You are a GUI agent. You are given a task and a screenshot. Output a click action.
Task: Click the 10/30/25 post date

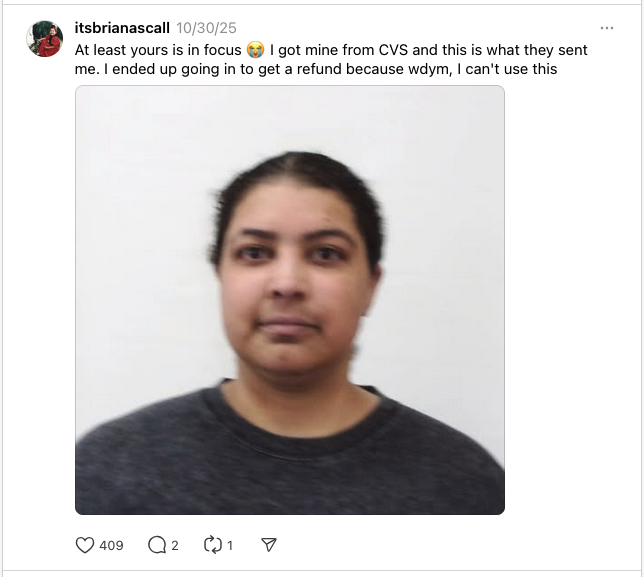[x=207, y=28]
